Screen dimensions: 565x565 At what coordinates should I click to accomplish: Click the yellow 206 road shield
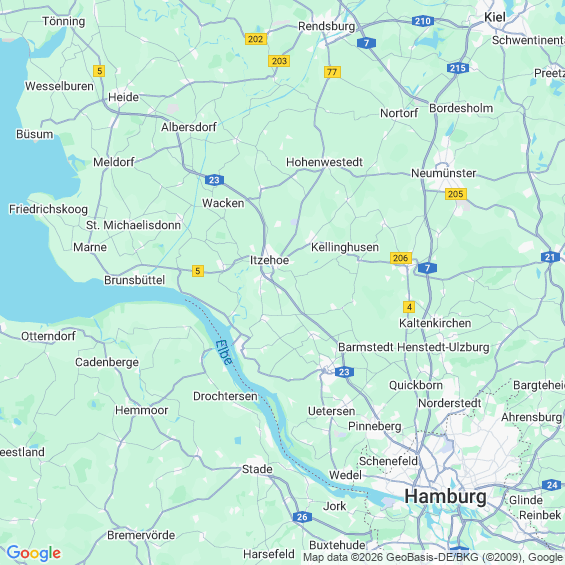(x=401, y=258)
